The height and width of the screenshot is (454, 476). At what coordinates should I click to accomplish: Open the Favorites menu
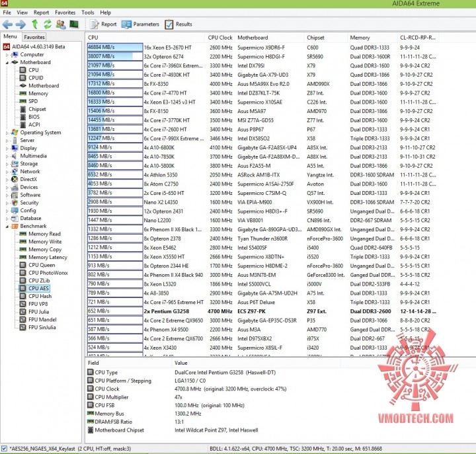pos(65,13)
